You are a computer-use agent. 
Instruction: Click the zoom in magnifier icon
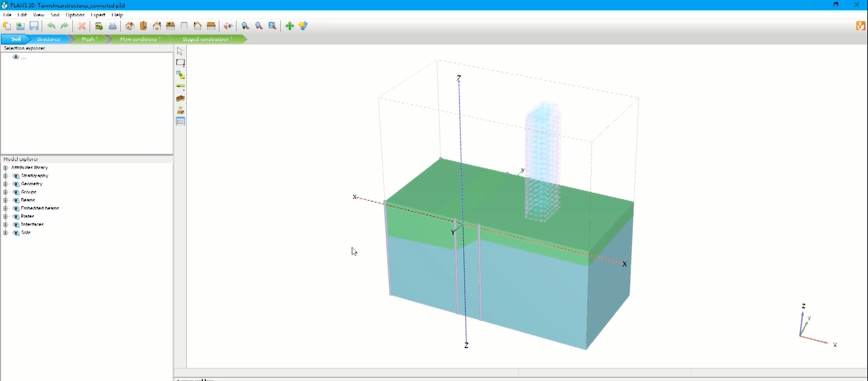click(245, 26)
